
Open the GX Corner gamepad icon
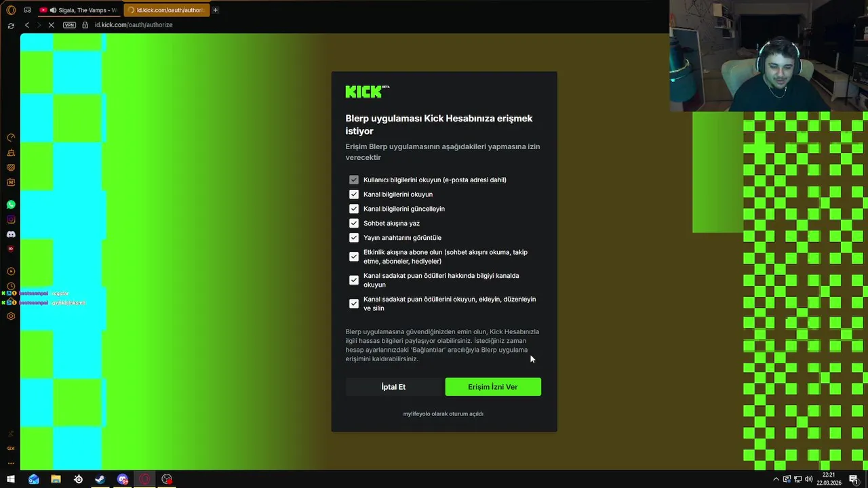(27, 10)
